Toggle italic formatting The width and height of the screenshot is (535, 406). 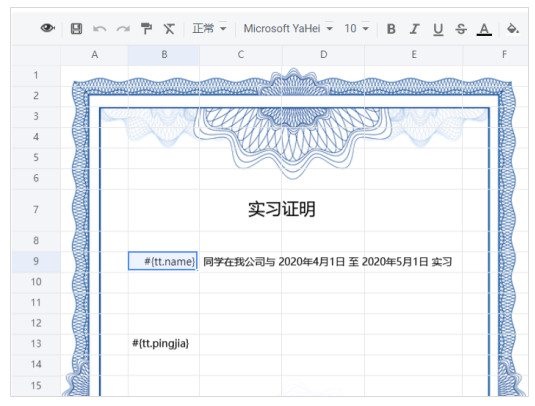point(414,29)
